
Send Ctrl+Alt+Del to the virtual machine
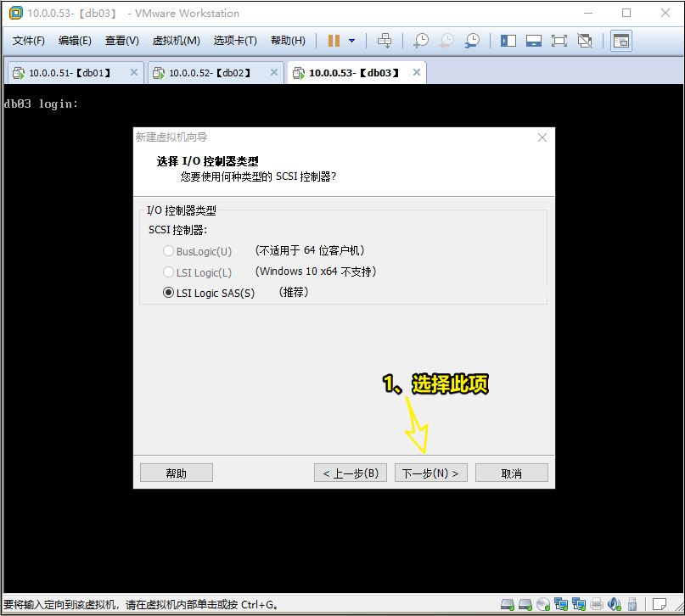385,41
